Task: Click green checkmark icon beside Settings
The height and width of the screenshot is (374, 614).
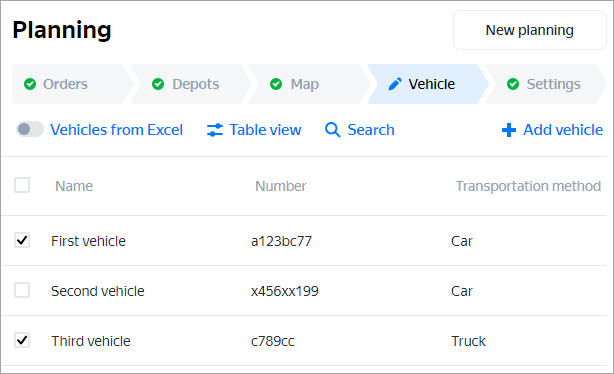Action: click(x=513, y=84)
